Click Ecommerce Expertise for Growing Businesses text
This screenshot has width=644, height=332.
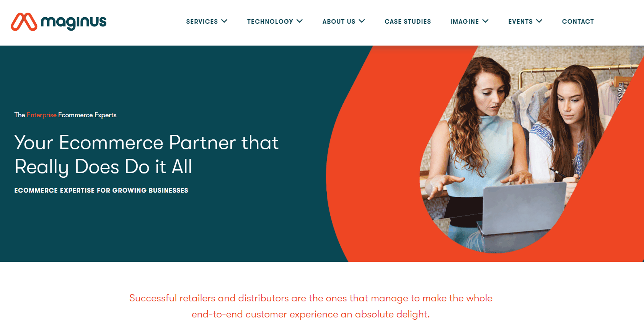coord(101,190)
